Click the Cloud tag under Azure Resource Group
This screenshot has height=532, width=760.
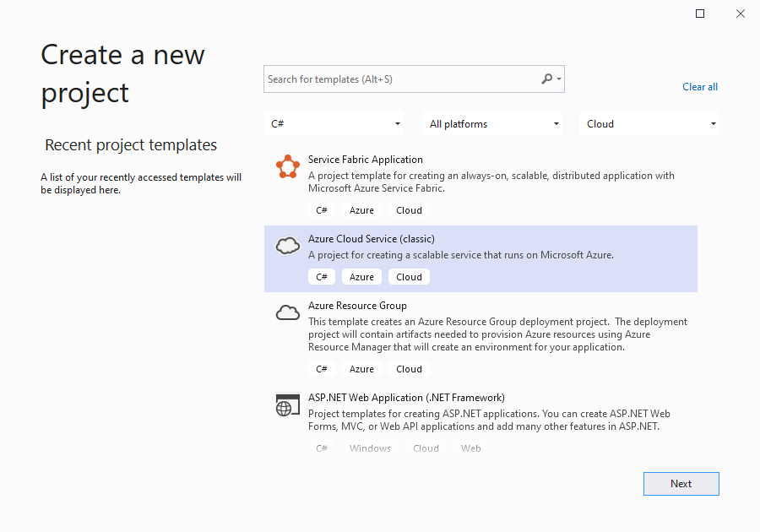coord(409,369)
